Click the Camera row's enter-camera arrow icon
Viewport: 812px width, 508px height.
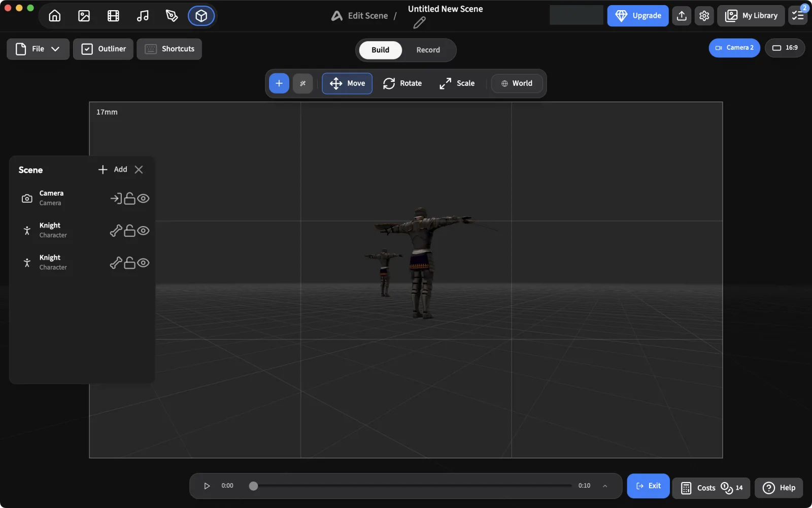pyautogui.click(x=116, y=198)
